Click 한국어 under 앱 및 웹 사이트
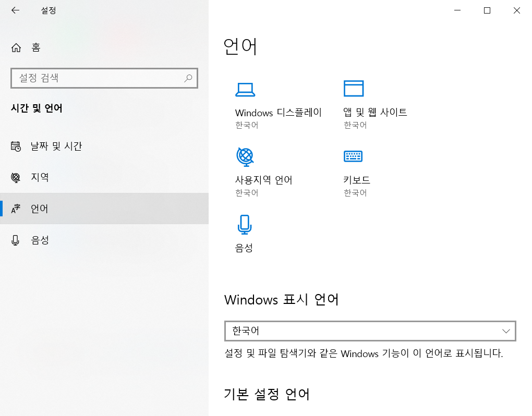The width and height of the screenshot is (532, 416). pos(355,125)
